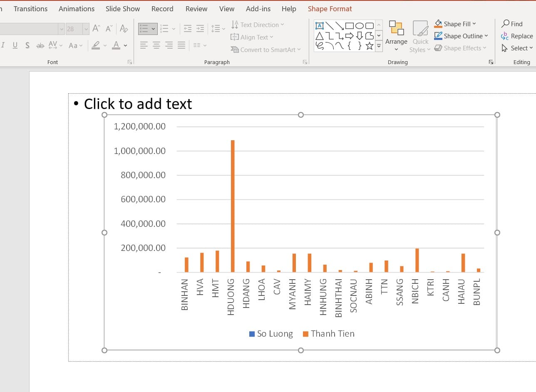Image resolution: width=536 pixels, height=392 pixels.
Task: Increase the list indent level
Action: point(200,28)
